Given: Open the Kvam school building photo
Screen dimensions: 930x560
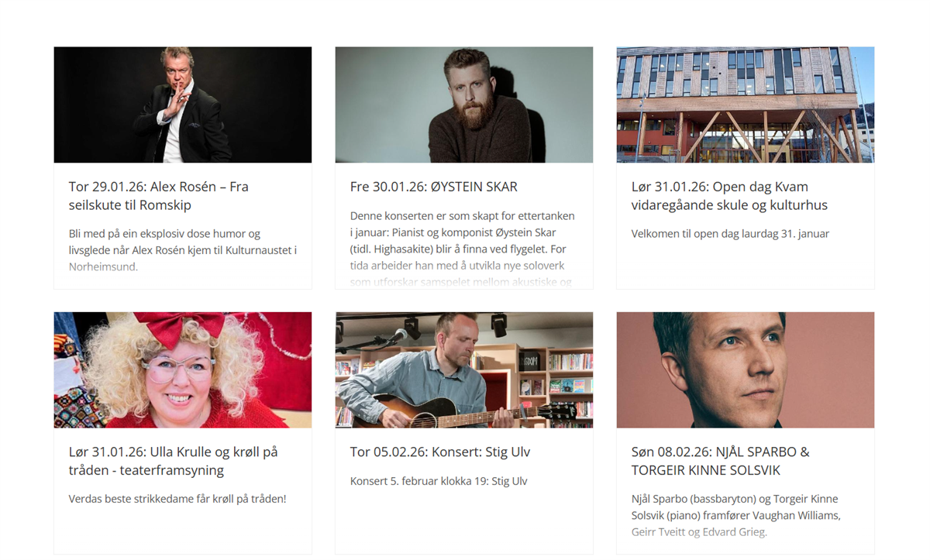Looking at the screenshot, I should coord(745,105).
